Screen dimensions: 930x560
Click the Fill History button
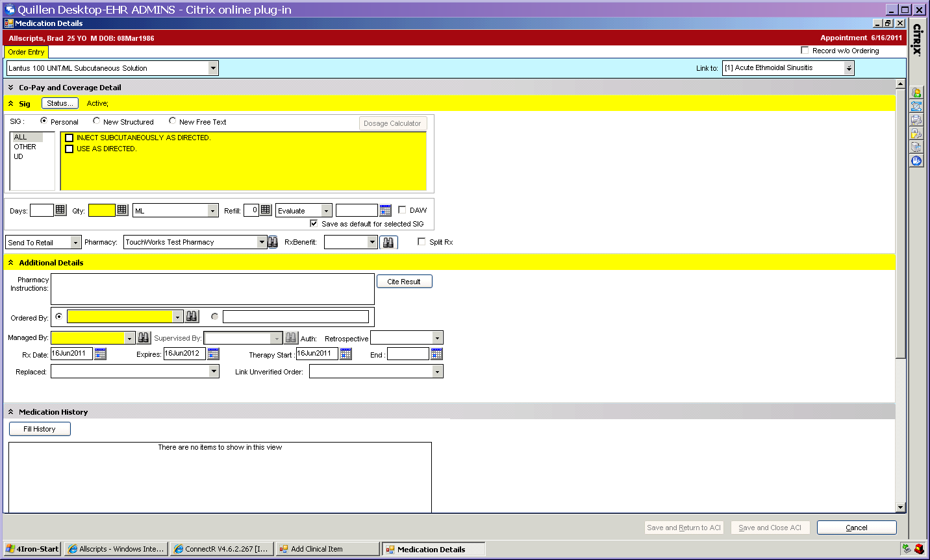(x=40, y=429)
